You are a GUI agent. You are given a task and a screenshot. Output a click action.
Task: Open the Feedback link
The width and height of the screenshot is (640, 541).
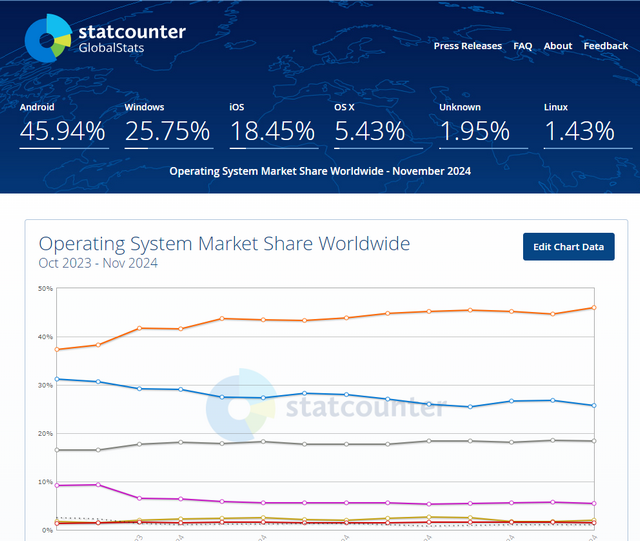click(x=606, y=46)
